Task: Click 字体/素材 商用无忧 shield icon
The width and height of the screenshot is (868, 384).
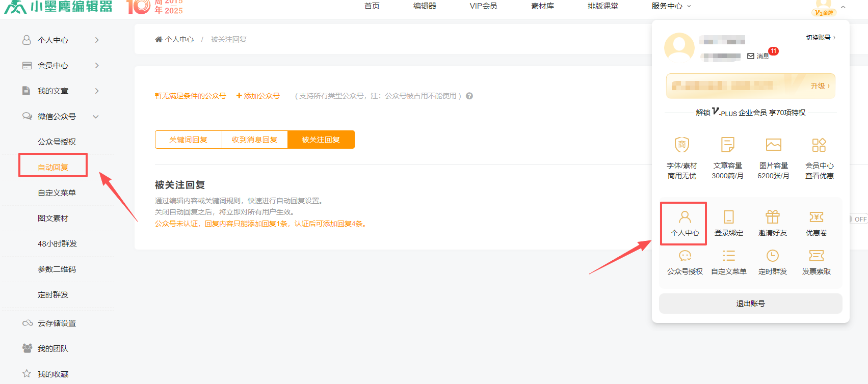Action: coord(682,145)
